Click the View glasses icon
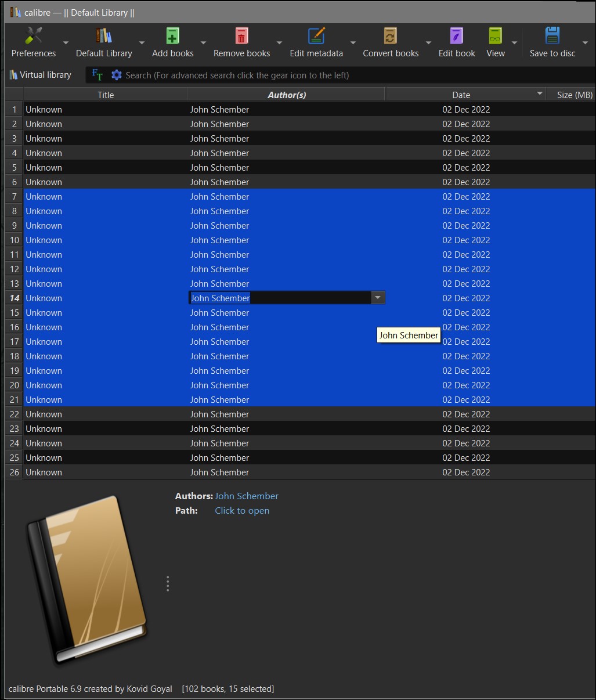 click(495, 36)
